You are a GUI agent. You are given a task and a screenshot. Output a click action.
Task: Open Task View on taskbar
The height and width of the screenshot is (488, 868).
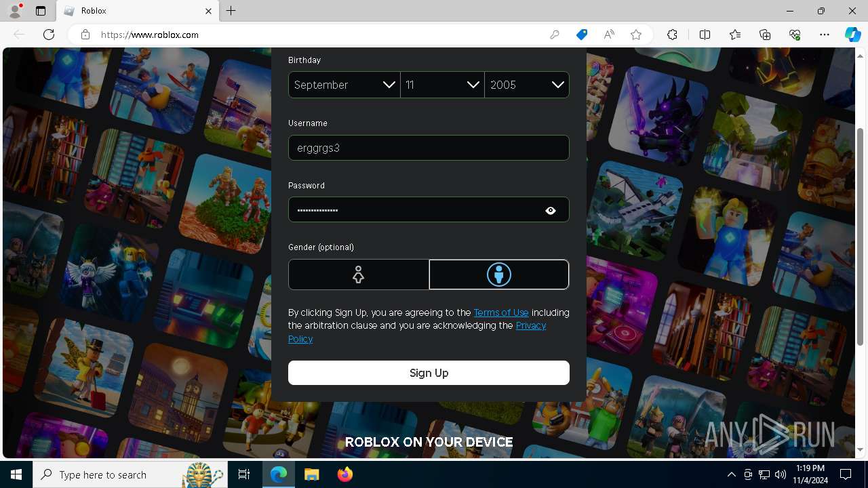tap(244, 474)
